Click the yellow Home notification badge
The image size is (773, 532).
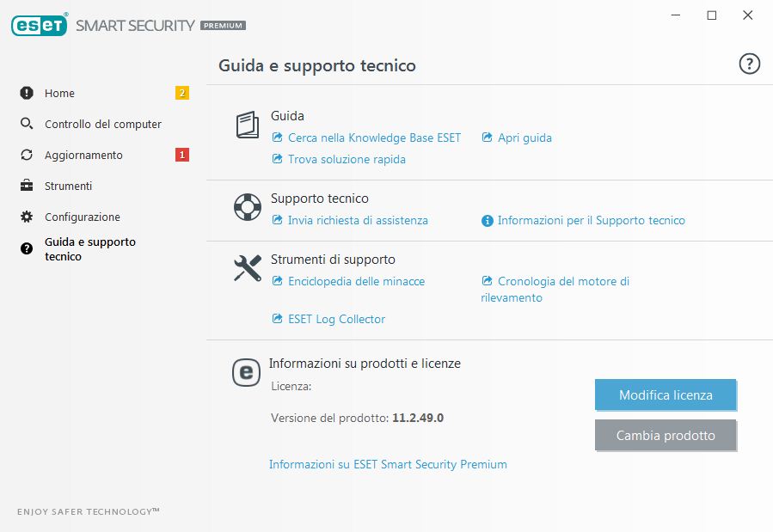coord(181,93)
